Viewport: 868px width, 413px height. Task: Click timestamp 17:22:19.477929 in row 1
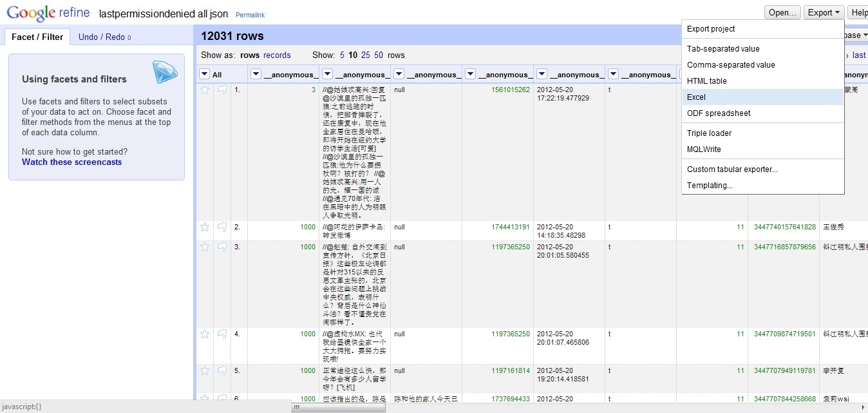pos(563,99)
